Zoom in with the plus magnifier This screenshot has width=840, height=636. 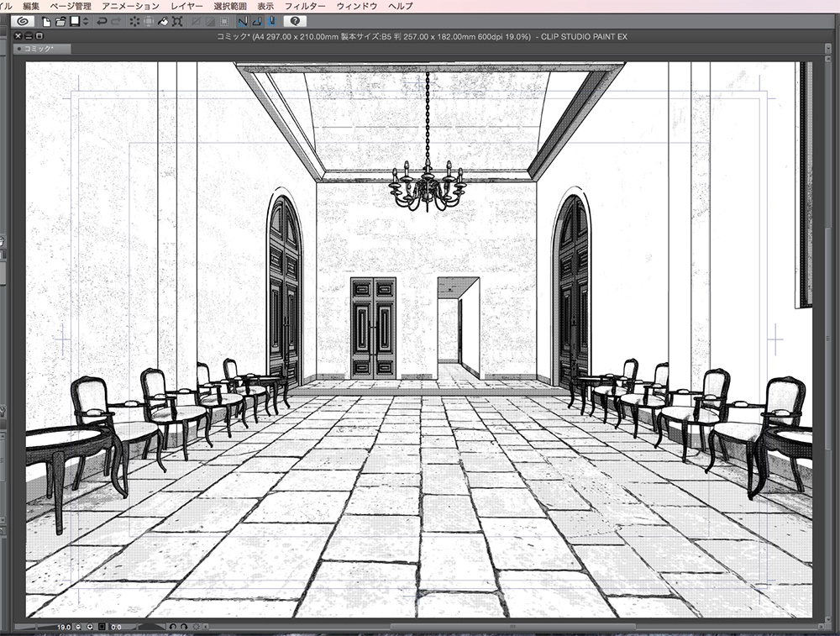pos(90,627)
